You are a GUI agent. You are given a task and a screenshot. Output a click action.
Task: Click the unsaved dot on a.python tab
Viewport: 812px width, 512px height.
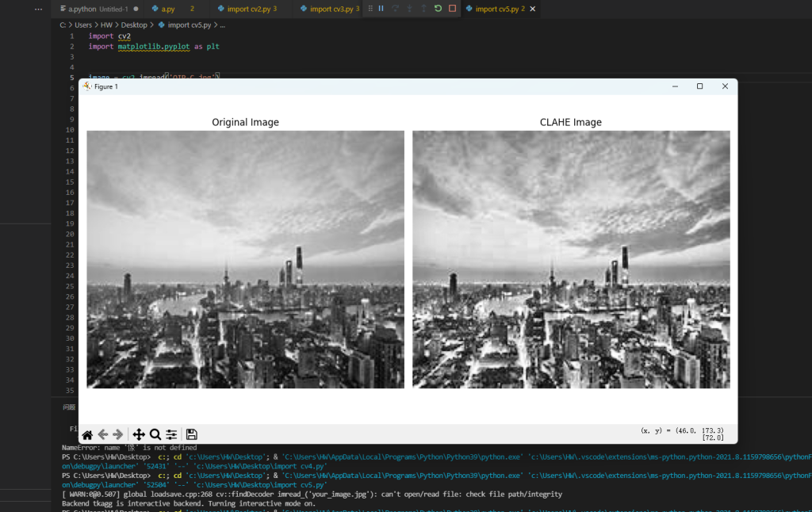tap(136, 9)
